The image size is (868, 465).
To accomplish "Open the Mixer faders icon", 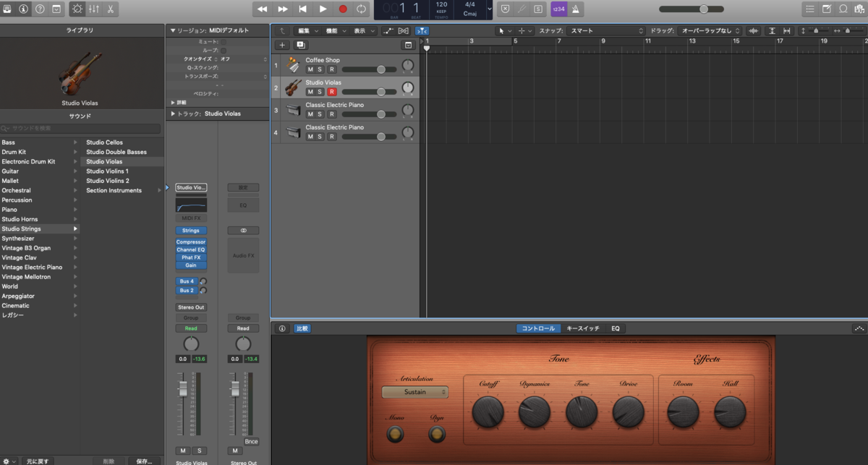I will pos(93,9).
